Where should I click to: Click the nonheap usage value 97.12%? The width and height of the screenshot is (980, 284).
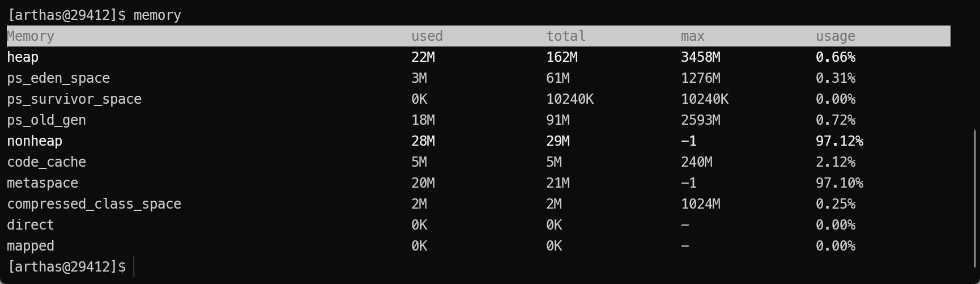(839, 141)
